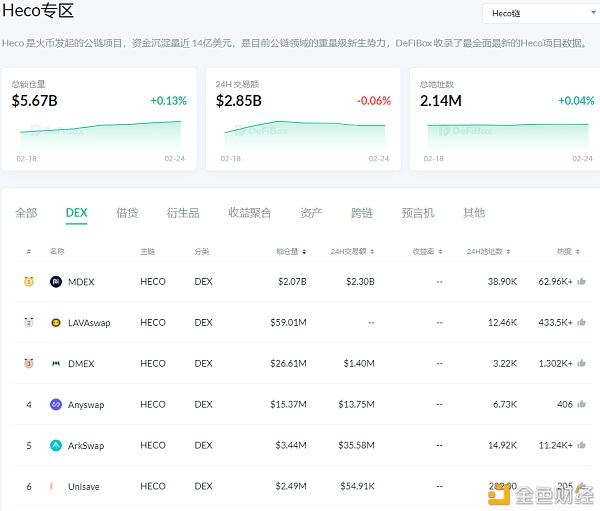Screen dimensions: 600x511
Task: Open the Heco链 chain selector dropdown
Action: 541,13
